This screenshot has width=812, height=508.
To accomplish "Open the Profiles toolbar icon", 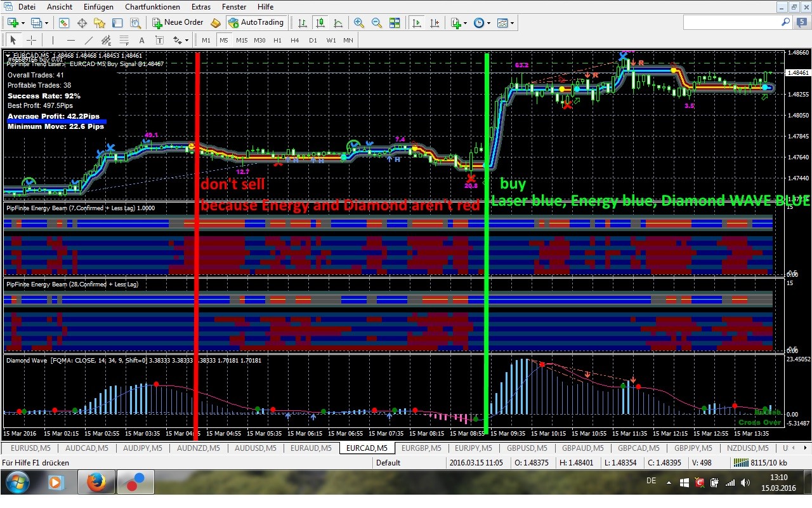I will pyautogui.click(x=36, y=23).
